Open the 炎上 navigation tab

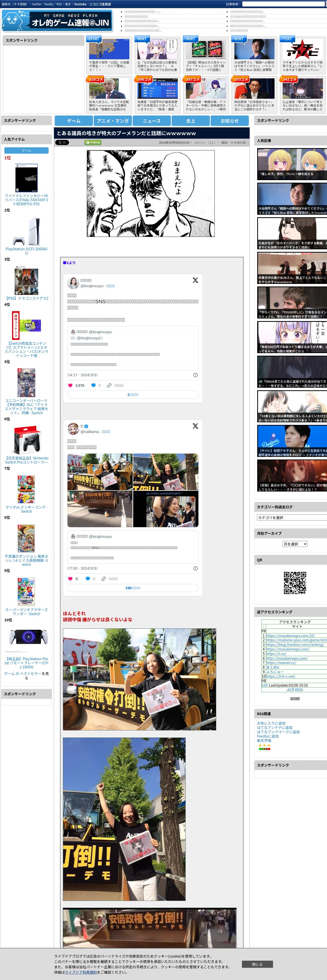point(191,121)
